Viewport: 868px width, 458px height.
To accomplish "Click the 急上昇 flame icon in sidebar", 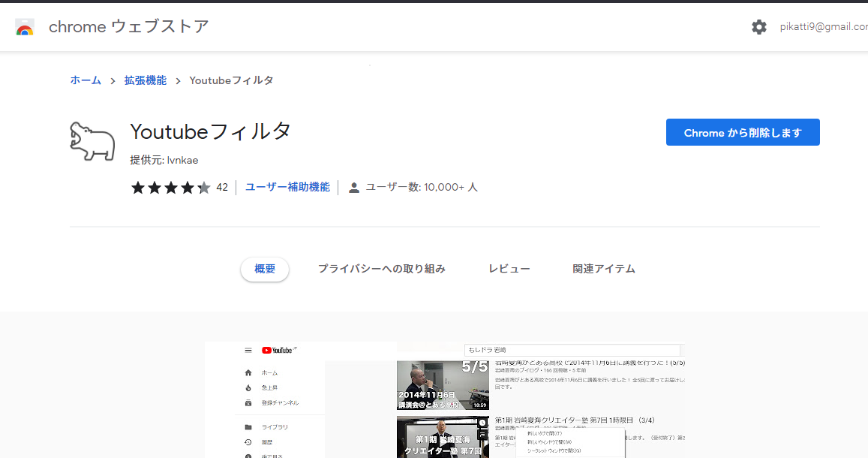I will click(248, 387).
